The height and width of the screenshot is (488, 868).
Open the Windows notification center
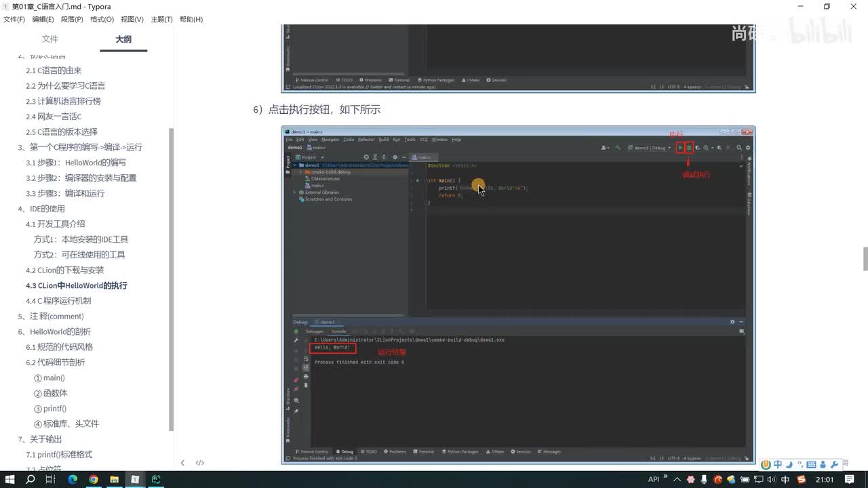(x=850, y=479)
